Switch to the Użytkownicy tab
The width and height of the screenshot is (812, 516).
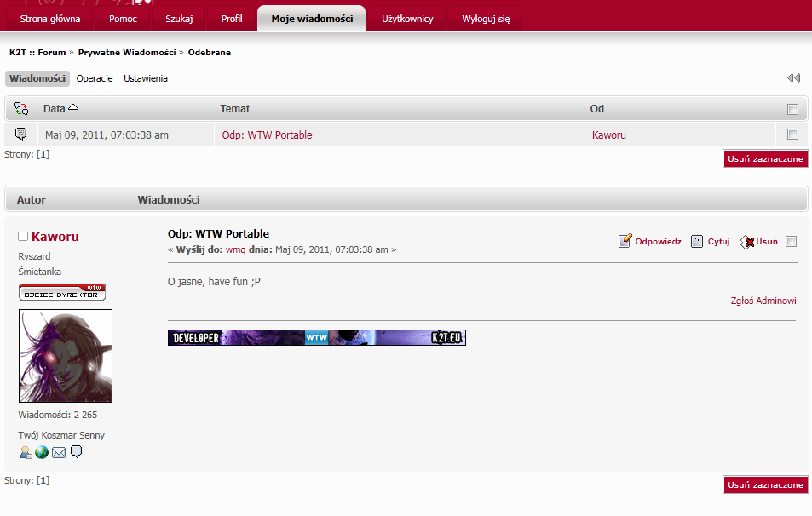click(407, 18)
